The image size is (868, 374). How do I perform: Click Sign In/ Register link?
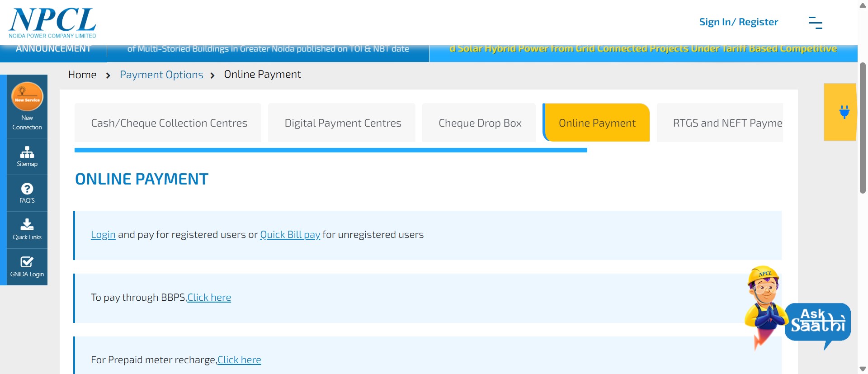[738, 22]
